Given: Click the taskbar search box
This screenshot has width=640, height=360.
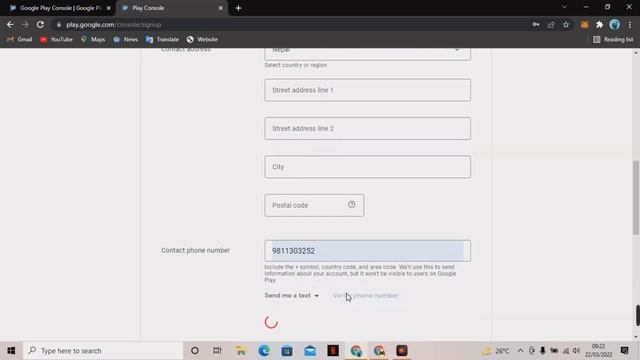Looking at the screenshot, I should click(103, 351).
